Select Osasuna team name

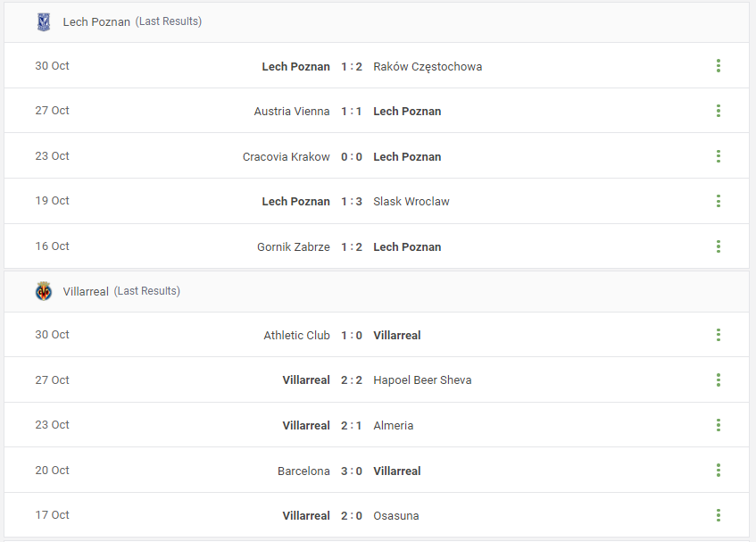tap(395, 516)
